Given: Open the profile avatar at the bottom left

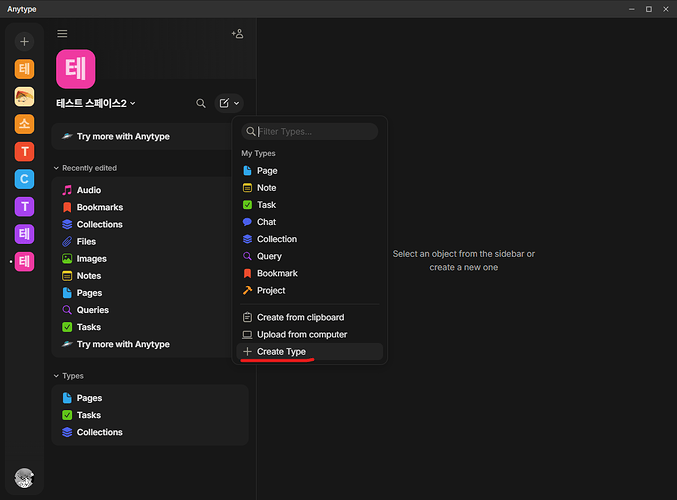Looking at the screenshot, I should click(x=24, y=478).
